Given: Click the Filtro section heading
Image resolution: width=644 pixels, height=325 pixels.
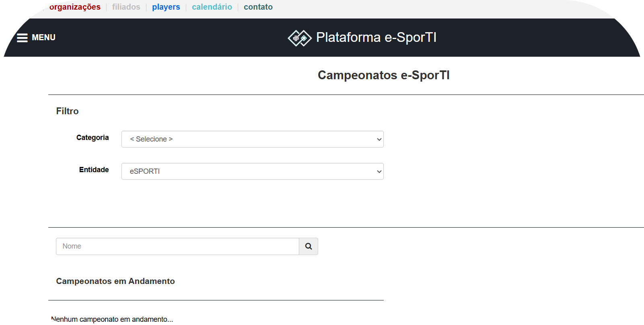Looking at the screenshot, I should click(x=67, y=111).
